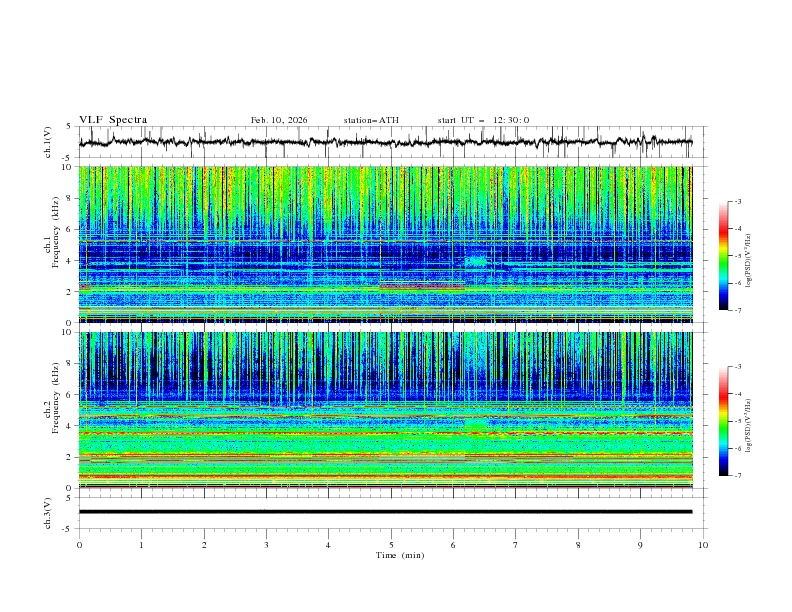Viewport: 792px width, 612px height.
Task: Click the ch.1 "Frequency (kHz)" axis label
Action: (x=56, y=232)
